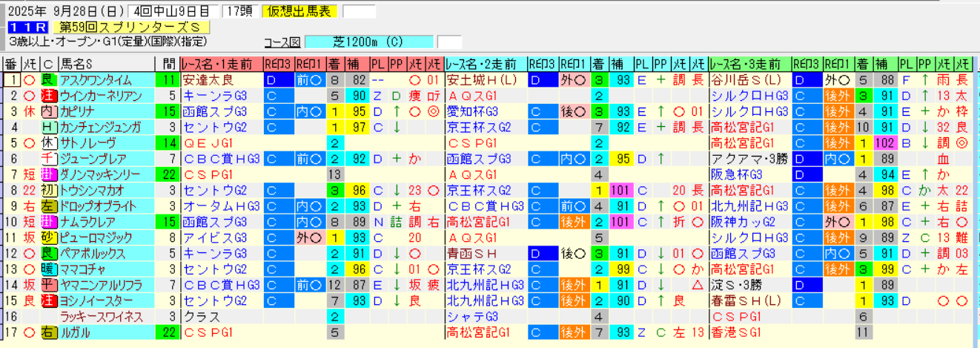Click the 暖 badge beside ママコチャ

click(x=48, y=269)
